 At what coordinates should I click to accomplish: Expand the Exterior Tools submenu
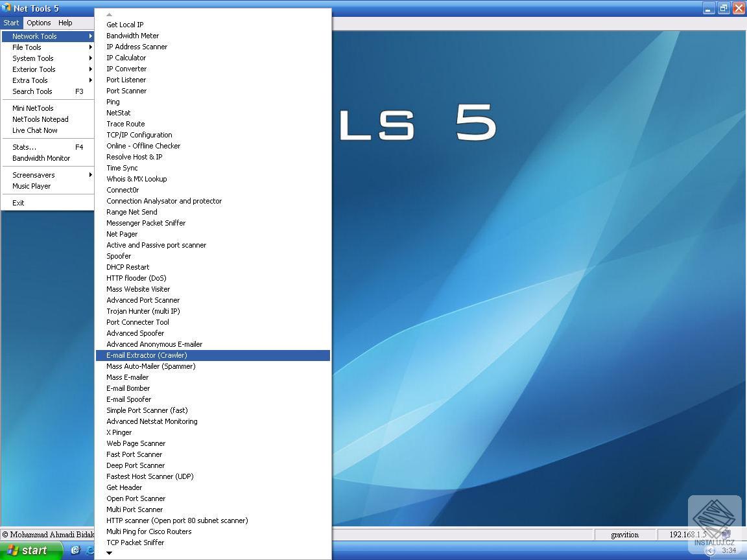click(x=47, y=69)
